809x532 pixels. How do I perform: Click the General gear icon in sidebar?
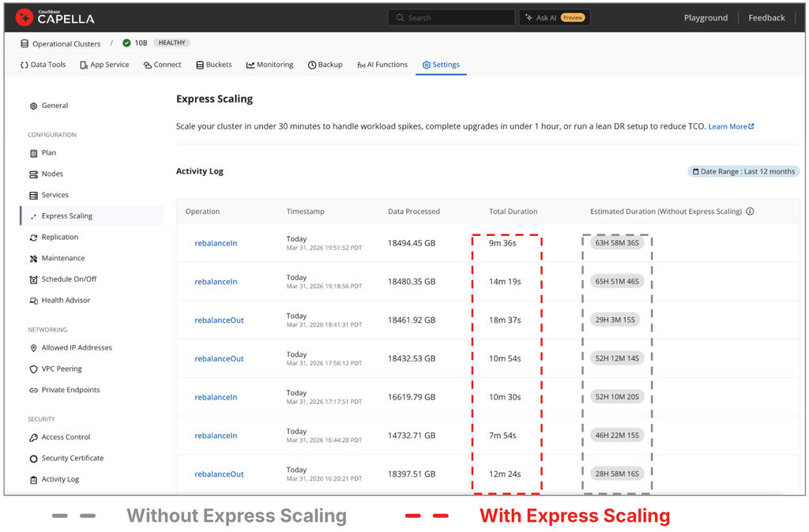pyautogui.click(x=33, y=106)
